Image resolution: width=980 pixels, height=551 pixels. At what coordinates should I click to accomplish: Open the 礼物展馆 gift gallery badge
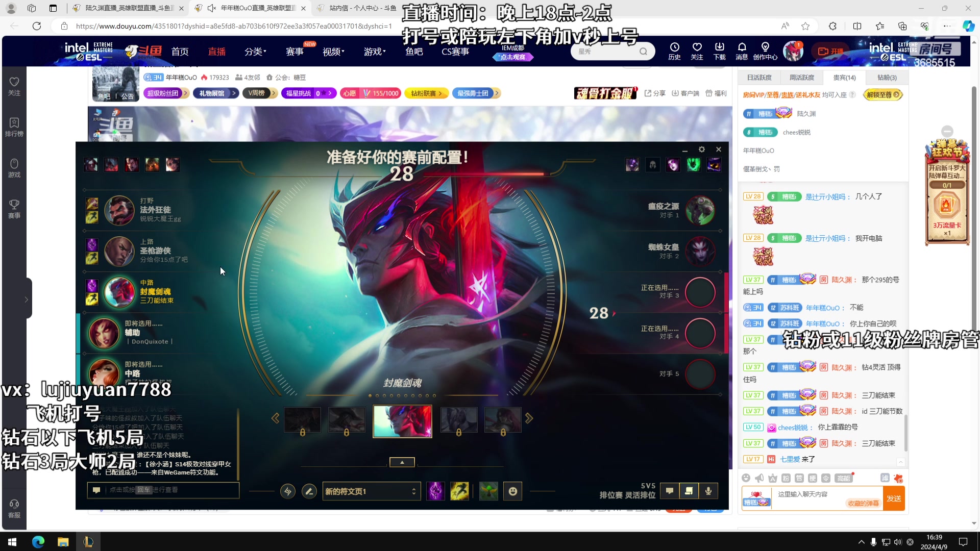pos(216,93)
